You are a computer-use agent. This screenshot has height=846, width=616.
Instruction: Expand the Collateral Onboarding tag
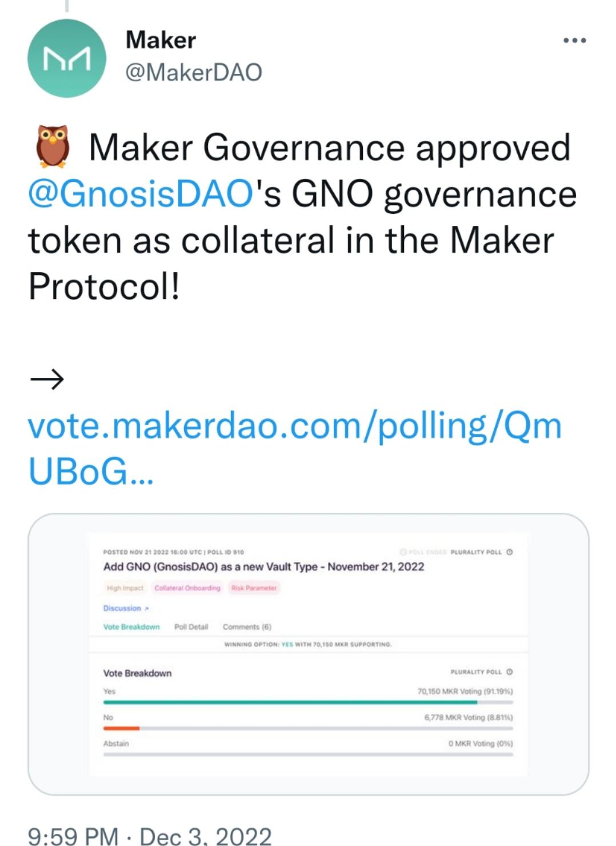(x=187, y=588)
